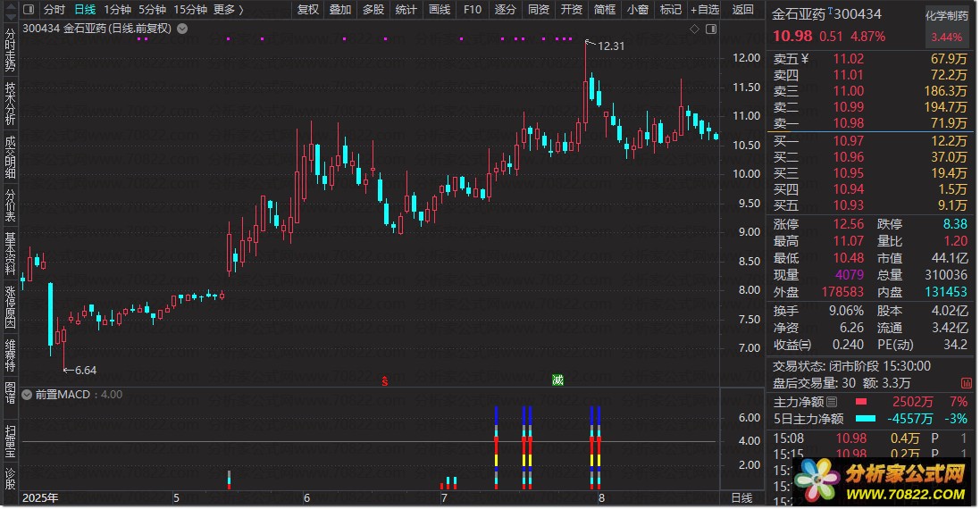Click the 12.31 high price marker

tap(610, 46)
